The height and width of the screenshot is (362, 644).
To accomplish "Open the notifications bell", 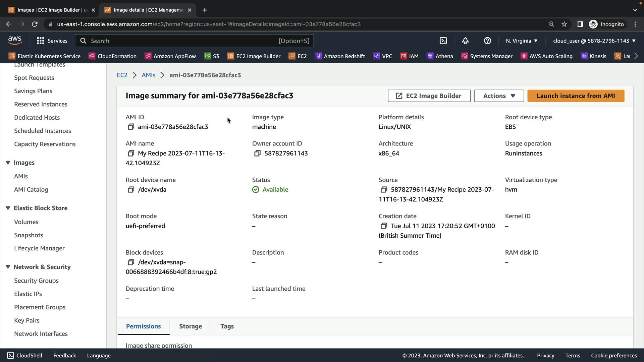I will (465, 41).
